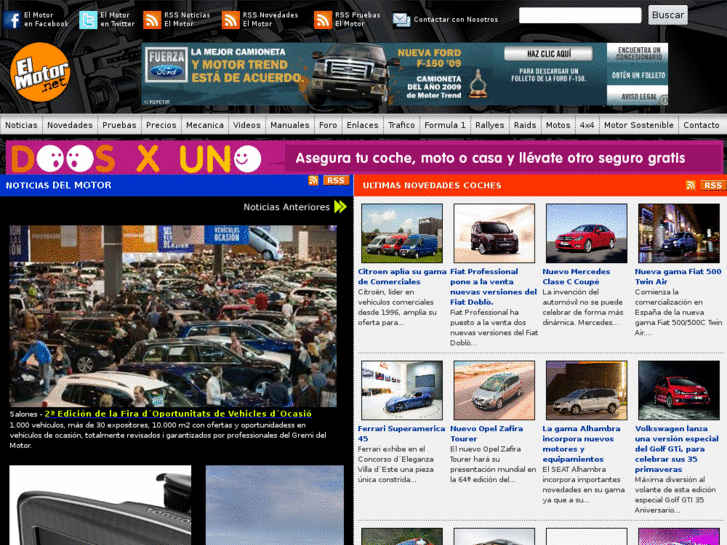Click 'Obtén un folleto' in Ford banner
The height and width of the screenshot is (545, 727).
point(638,75)
